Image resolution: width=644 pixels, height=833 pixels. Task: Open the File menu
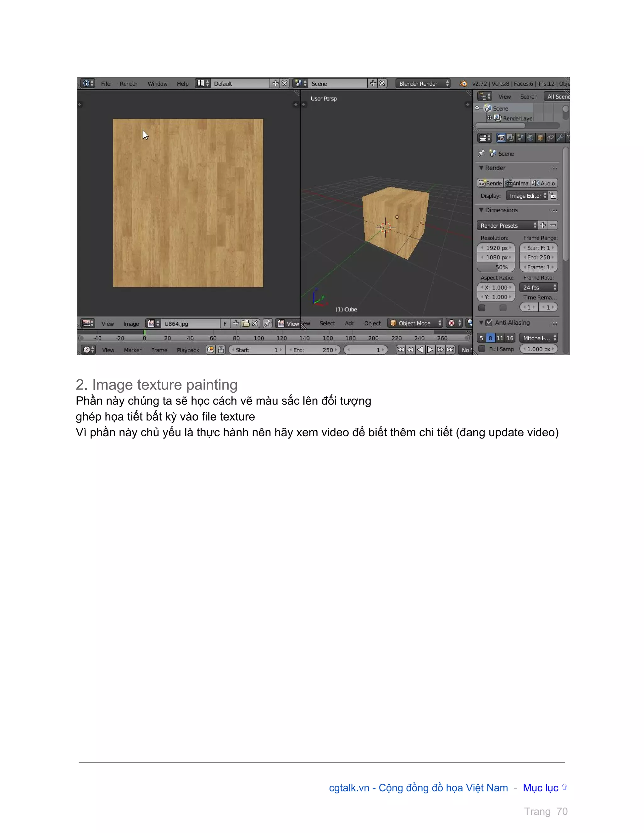106,84
